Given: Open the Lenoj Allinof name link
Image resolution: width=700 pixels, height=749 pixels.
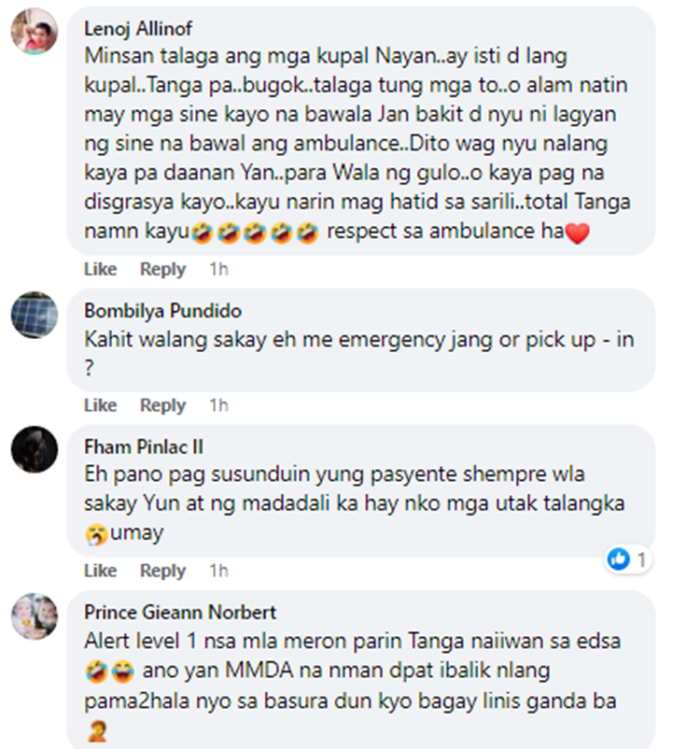Looking at the screenshot, I should (x=138, y=29).
